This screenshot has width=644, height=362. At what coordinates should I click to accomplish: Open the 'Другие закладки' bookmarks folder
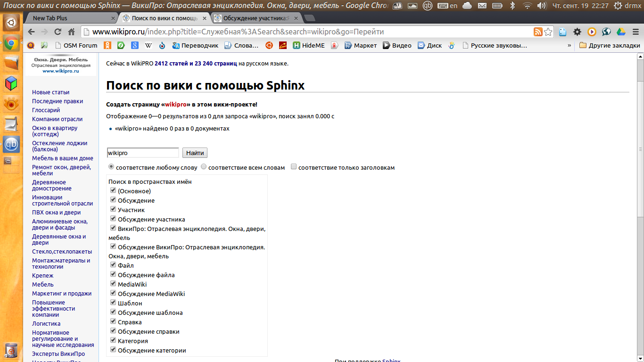(x=610, y=45)
